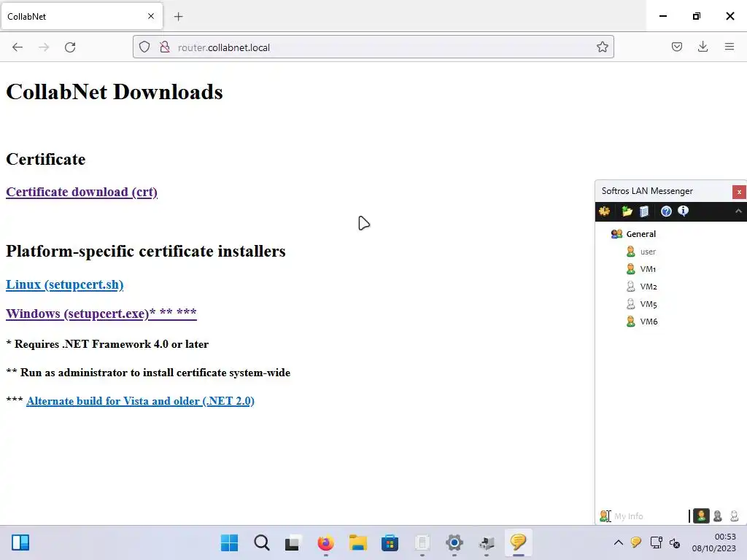Open Windows taskbar search
Screen dimensions: 747x560
pos(262,542)
